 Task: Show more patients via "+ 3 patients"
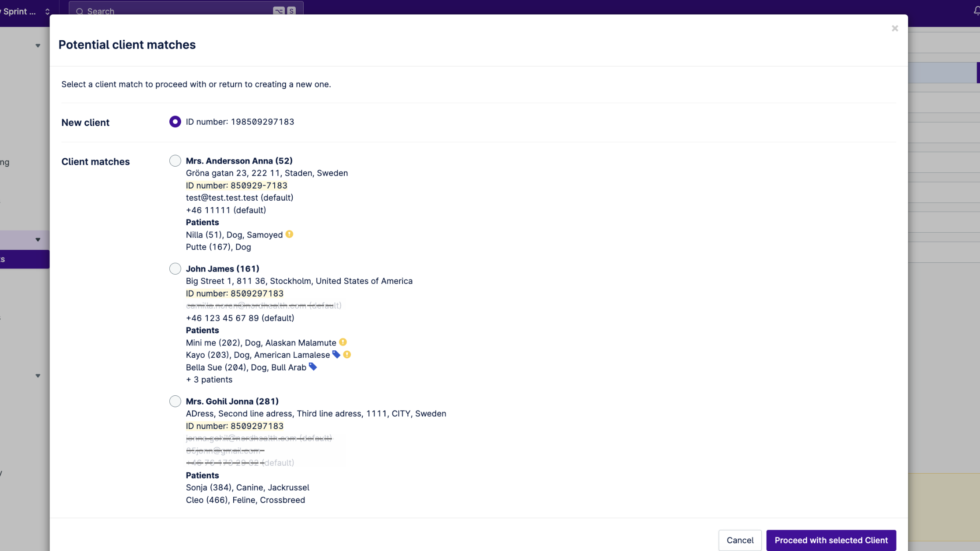(x=209, y=379)
